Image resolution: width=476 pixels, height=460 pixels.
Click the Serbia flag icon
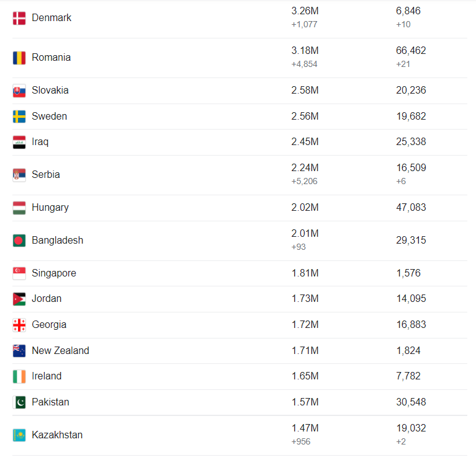click(x=19, y=175)
